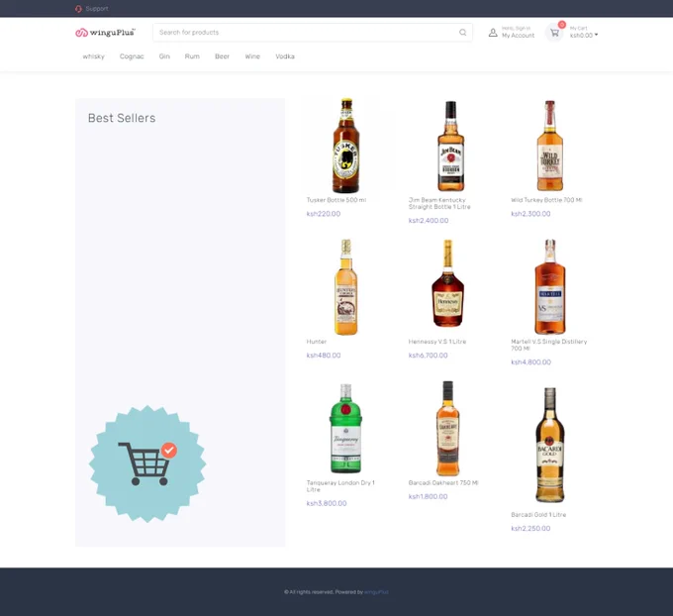Open the Rum category

(192, 56)
